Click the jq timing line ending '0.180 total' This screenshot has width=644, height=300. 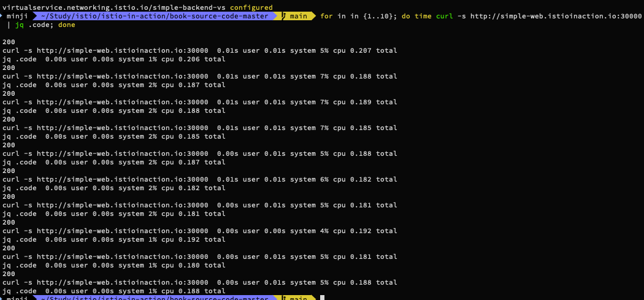pyautogui.click(x=113, y=265)
